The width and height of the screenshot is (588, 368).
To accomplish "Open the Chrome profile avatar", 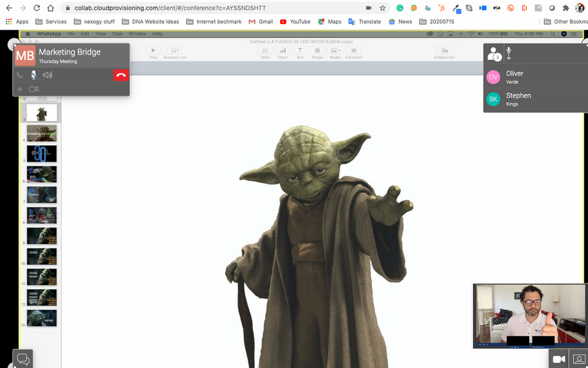I will pos(580,8).
